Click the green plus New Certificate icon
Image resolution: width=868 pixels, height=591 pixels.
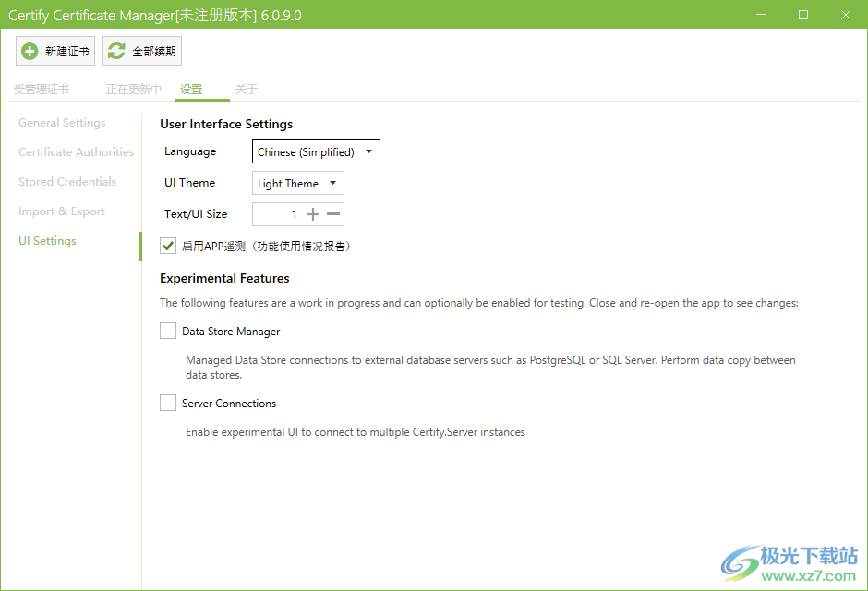30,51
